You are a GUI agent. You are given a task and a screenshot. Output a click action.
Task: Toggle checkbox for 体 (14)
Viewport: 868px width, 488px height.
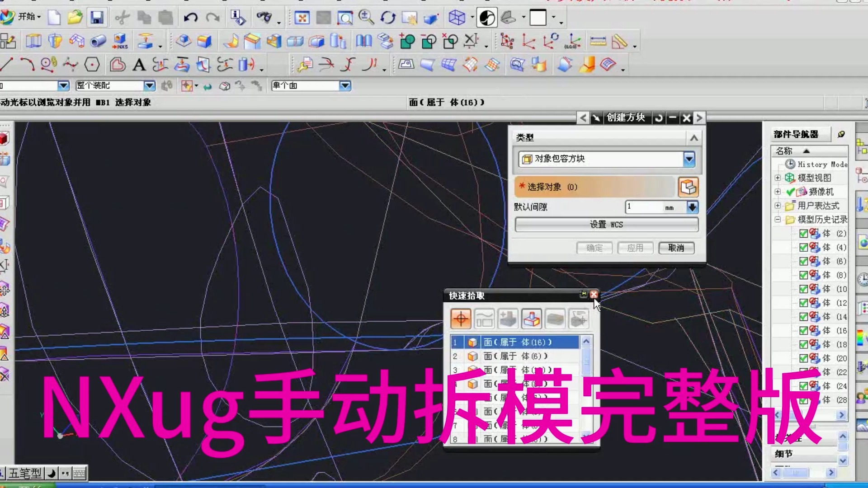[x=803, y=317]
